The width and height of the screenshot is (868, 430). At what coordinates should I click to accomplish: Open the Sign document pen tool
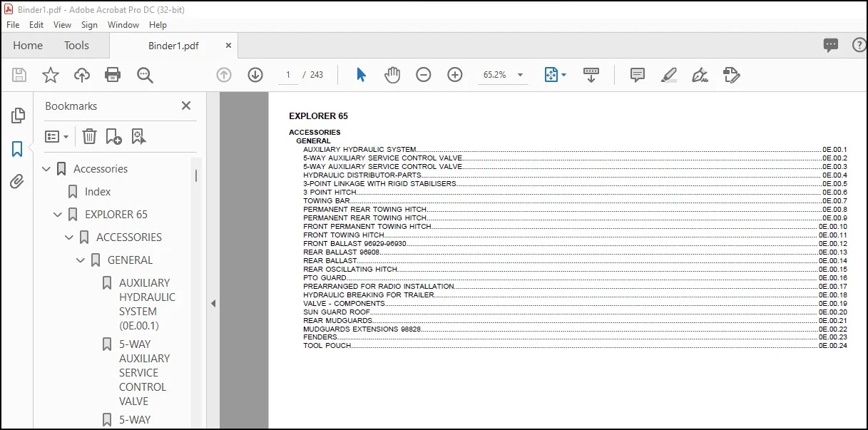click(700, 75)
